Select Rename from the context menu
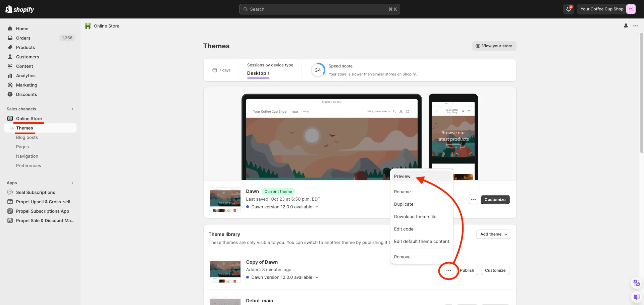 point(422,192)
